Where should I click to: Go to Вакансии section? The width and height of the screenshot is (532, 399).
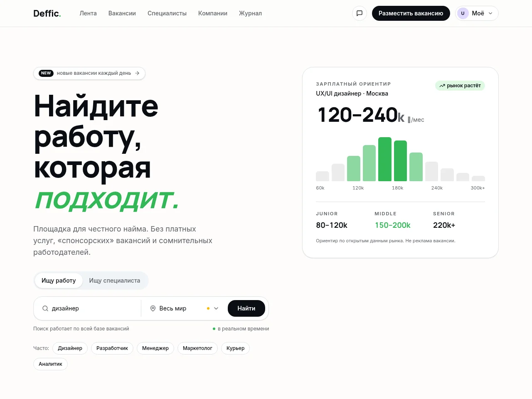coord(122,13)
